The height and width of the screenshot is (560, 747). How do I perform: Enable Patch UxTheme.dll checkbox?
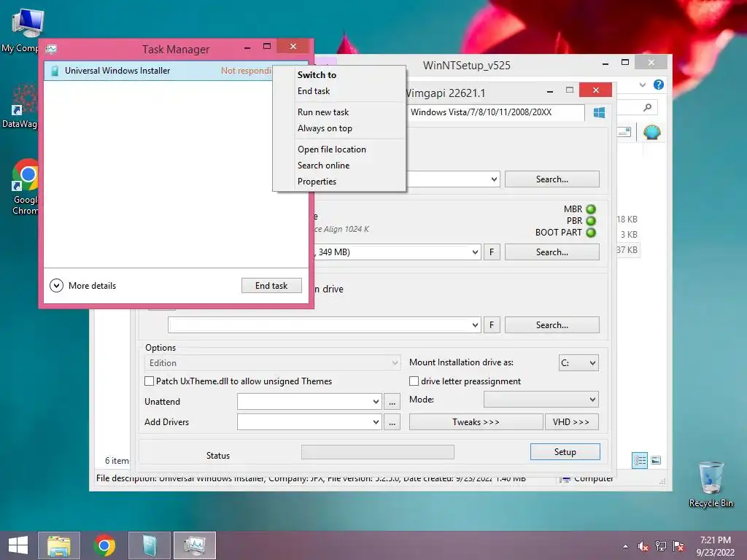(x=149, y=381)
